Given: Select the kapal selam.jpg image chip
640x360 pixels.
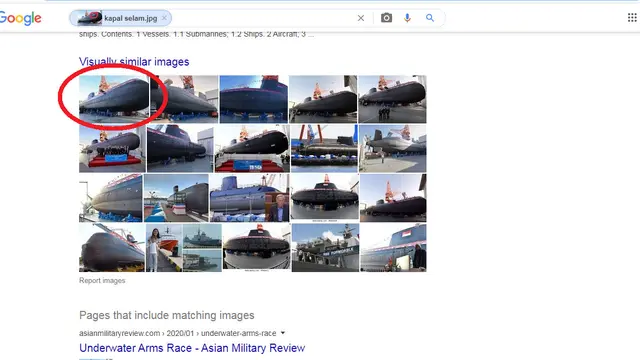Looking at the screenshot, I should coord(120,18).
